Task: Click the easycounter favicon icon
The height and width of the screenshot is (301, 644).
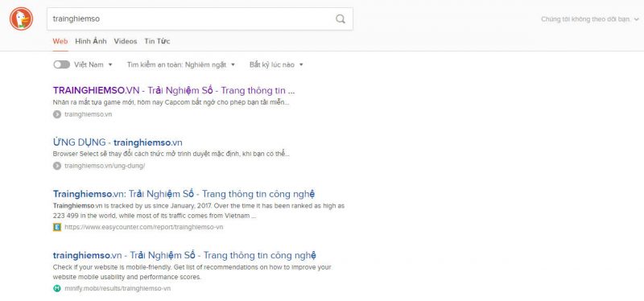Action: (57, 227)
